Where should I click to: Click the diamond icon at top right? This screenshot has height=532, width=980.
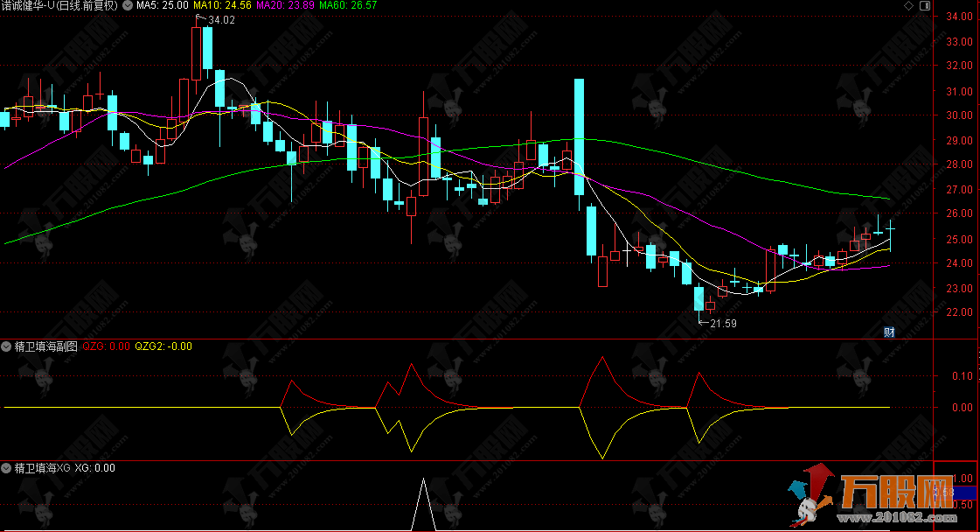click(910, 6)
